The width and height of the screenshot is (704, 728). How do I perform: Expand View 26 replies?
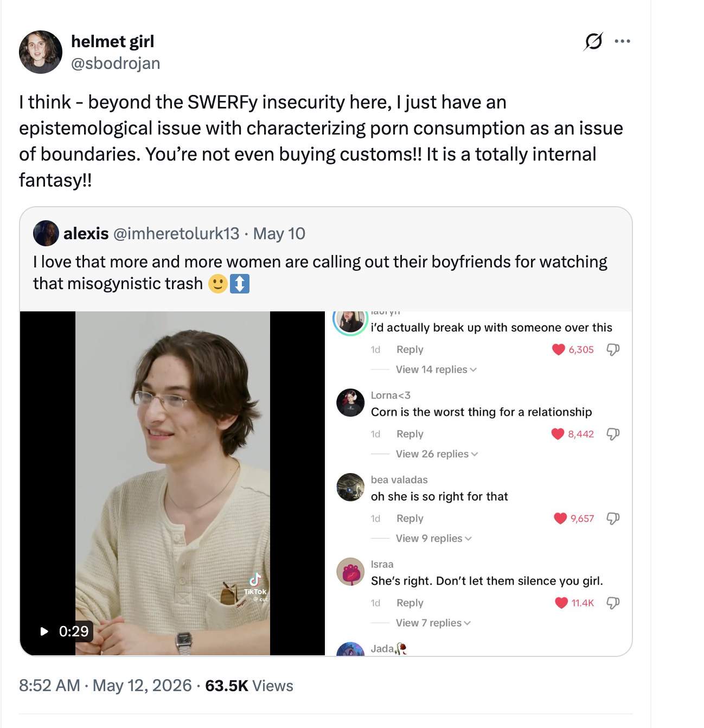(437, 454)
